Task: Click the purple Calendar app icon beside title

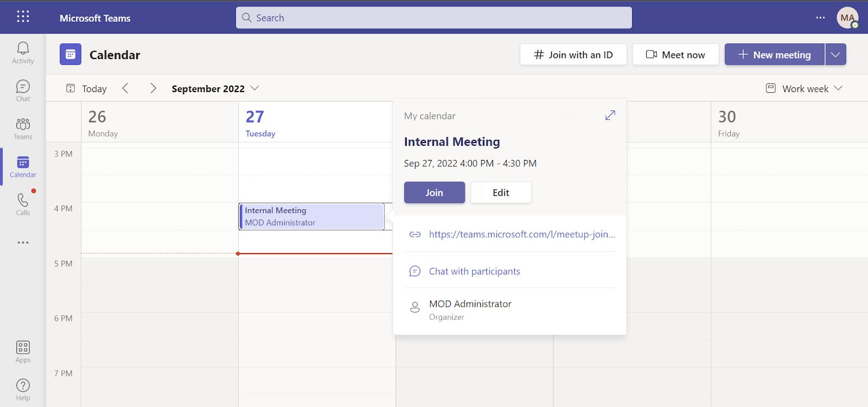Action: [71, 54]
